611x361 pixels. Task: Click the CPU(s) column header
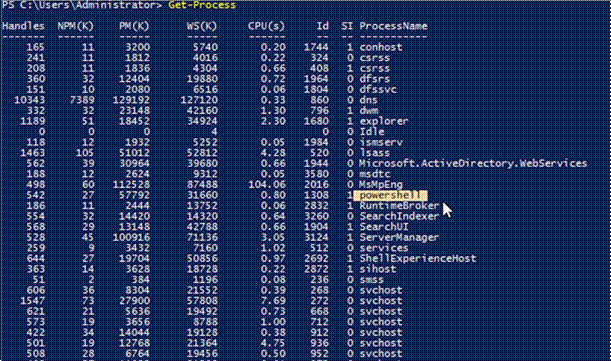[267, 26]
